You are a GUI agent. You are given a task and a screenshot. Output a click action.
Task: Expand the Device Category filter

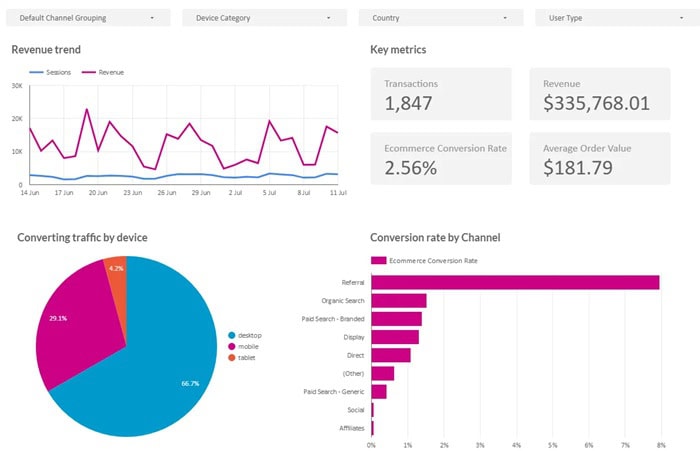click(x=264, y=18)
